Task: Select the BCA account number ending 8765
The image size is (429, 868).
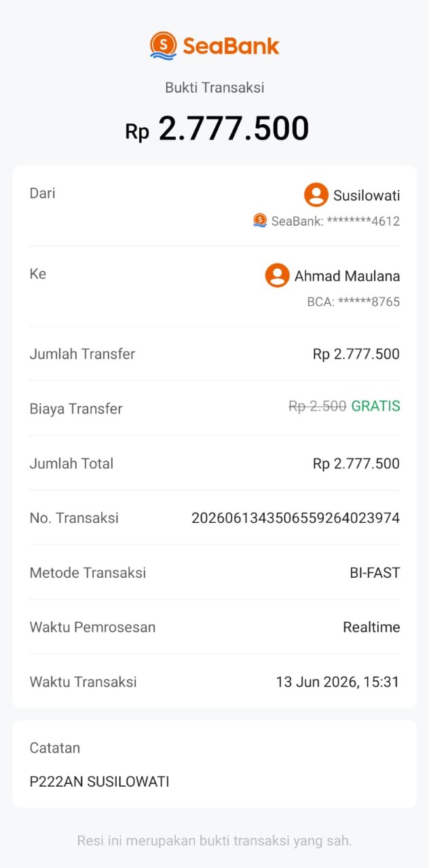Action: tap(354, 302)
